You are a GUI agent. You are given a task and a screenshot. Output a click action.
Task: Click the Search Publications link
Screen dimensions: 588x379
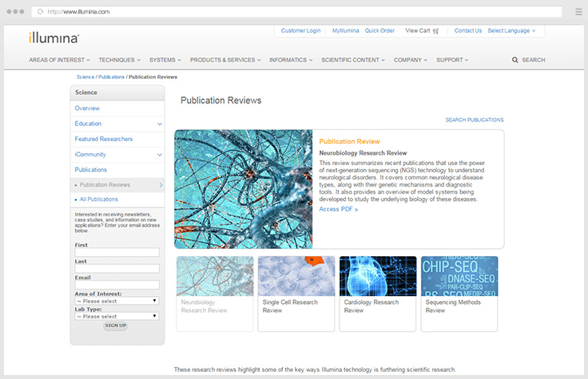[475, 120]
